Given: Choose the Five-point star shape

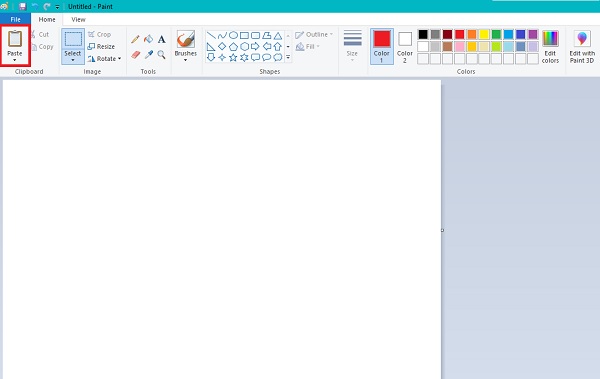Looking at the screenshot, I should click(x=233, y=57).
